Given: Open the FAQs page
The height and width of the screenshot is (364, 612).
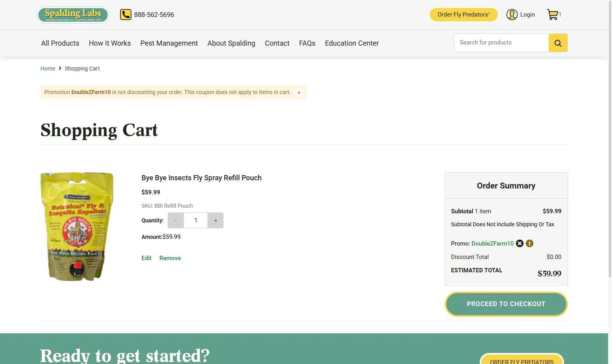Looking at the screenshot, I should [x=307, y=43].
